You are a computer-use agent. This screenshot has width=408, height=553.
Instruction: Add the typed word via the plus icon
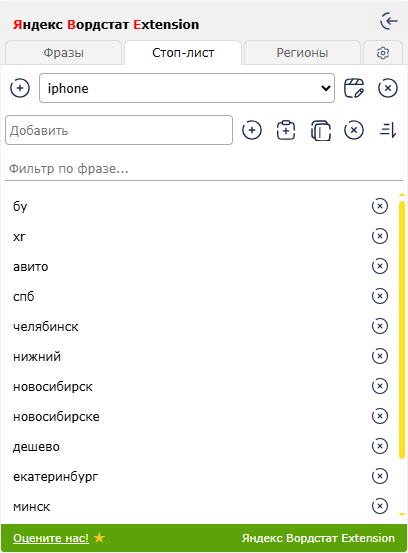pos(252,130)
